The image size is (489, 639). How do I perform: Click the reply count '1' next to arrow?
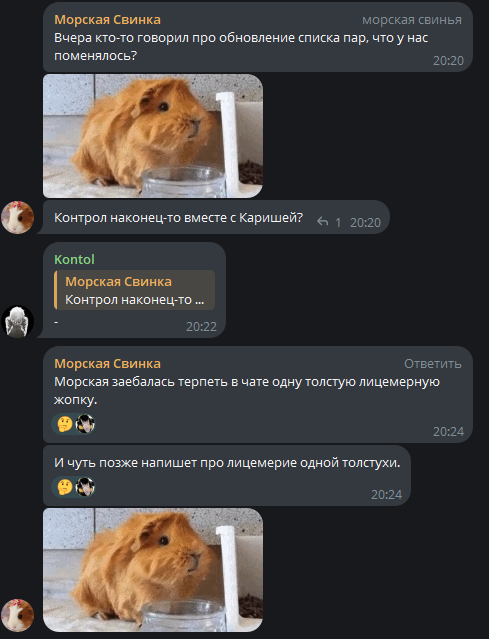(338, 223)
